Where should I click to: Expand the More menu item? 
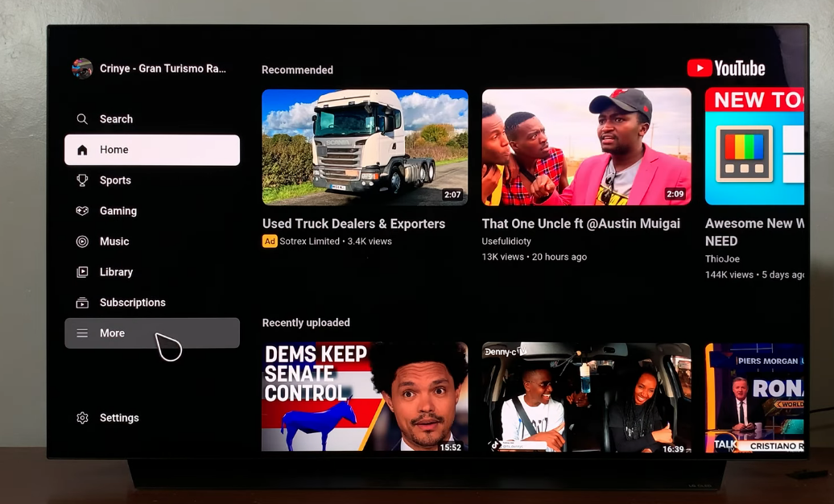[152, 333]
